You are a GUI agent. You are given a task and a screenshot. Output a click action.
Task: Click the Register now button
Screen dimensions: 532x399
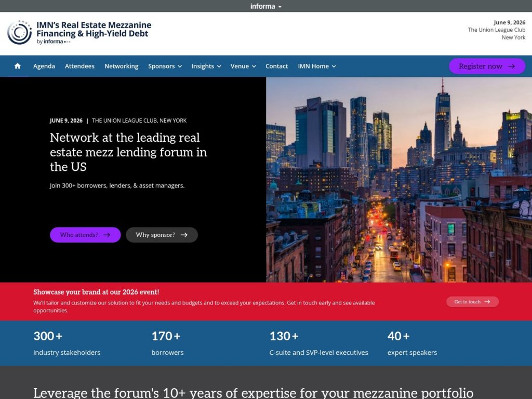point(487,66)
